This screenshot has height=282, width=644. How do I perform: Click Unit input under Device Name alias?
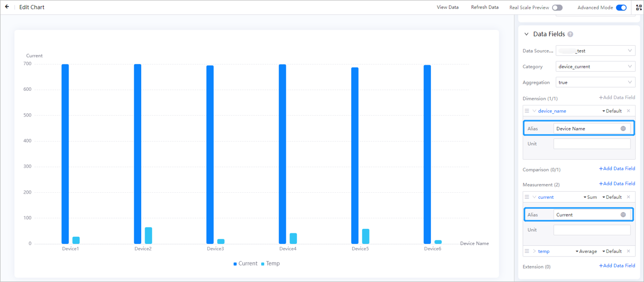[592, 144]
